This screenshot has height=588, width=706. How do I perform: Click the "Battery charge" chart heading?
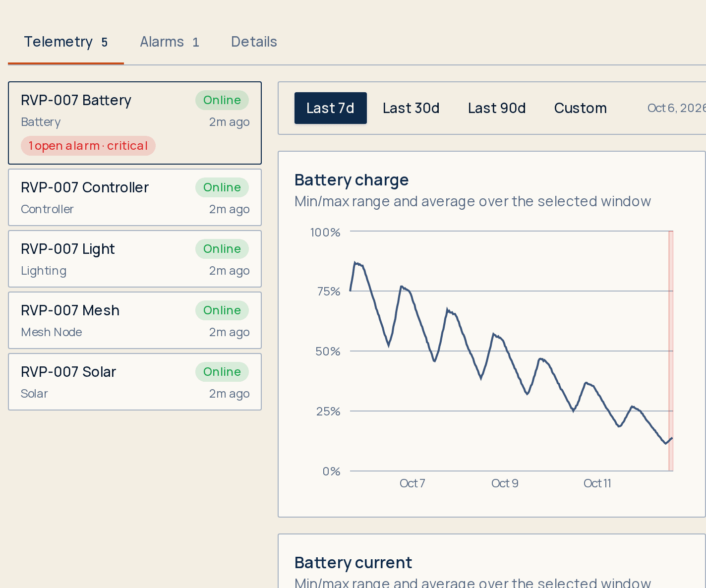pyautogui.click(x=352, y=180)
